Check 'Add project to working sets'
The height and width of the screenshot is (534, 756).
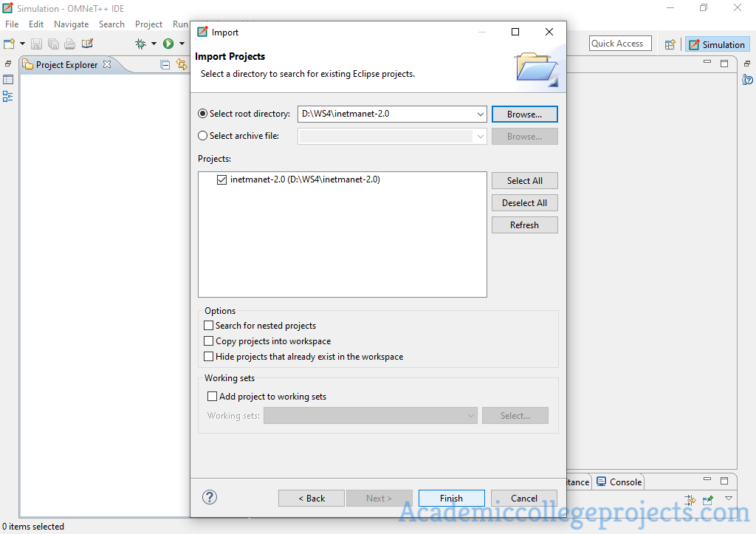tap(212, 397)
